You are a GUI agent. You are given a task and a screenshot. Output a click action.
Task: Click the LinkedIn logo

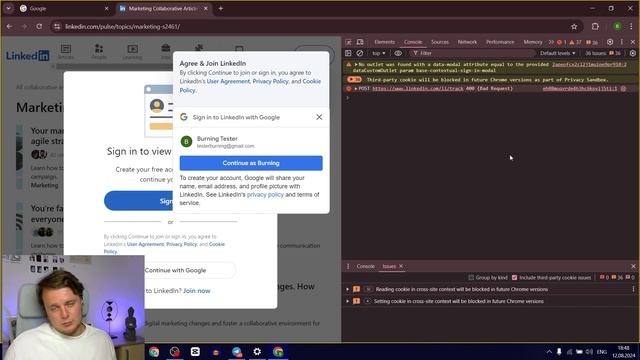28,56
